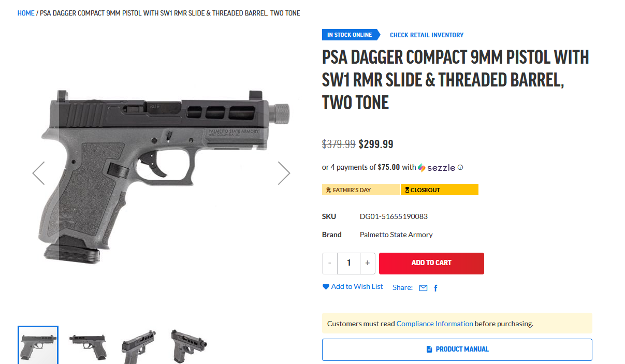Go to the previous product image arrow
Screen dimensions: 625x364
coord(38,173)
